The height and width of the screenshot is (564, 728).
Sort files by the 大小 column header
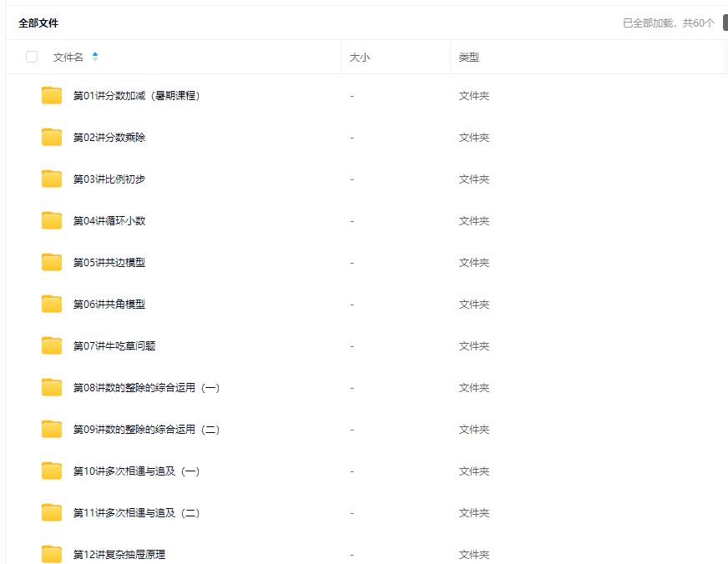pyautogui.click(x=359, y=58)
